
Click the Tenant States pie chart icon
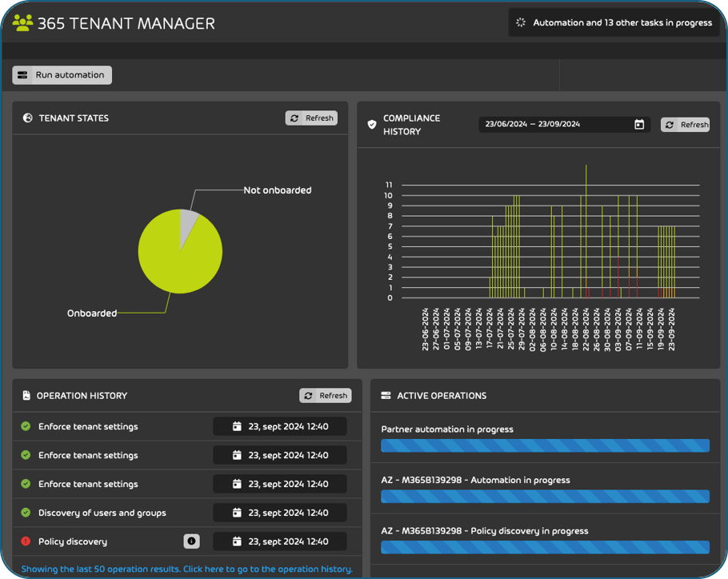tap(27, 118)
